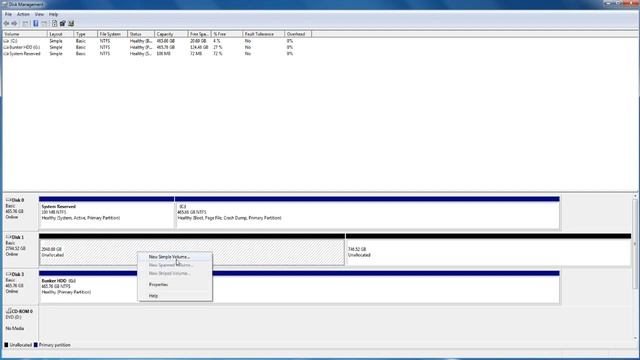The image size is (640, 360).
Task: Click the drive icon beside Bunker HDD row
Action: click(x=6, y=47)
